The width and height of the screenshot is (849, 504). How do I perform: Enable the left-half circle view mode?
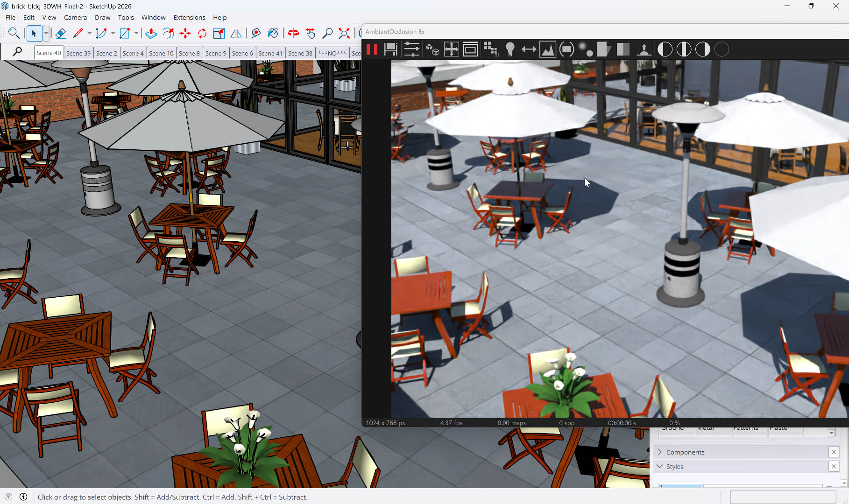[x=665, y=49]
